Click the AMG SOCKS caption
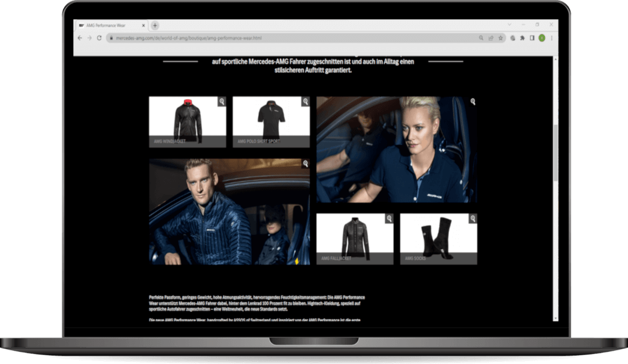This screenshot has width=628, height=364. [x=415, y=258]
